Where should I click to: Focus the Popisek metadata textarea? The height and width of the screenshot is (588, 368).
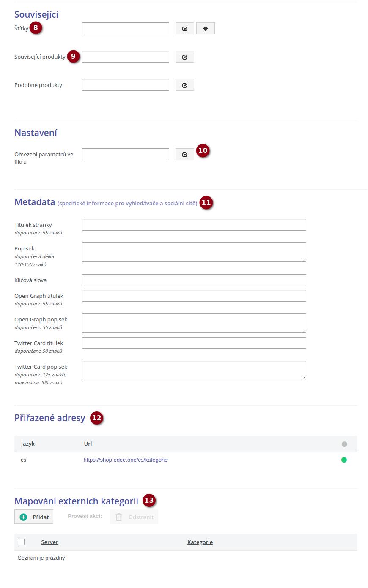click(x=194, y=252)
